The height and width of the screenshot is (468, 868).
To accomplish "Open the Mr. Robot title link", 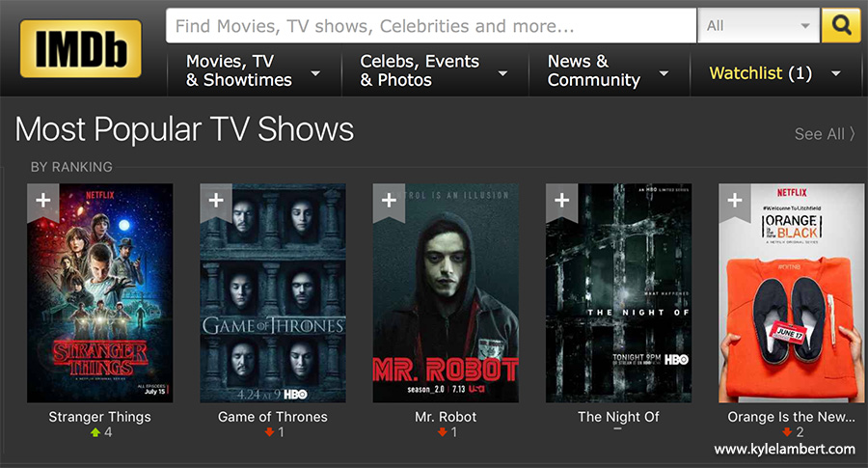I will tap(446, 417).
